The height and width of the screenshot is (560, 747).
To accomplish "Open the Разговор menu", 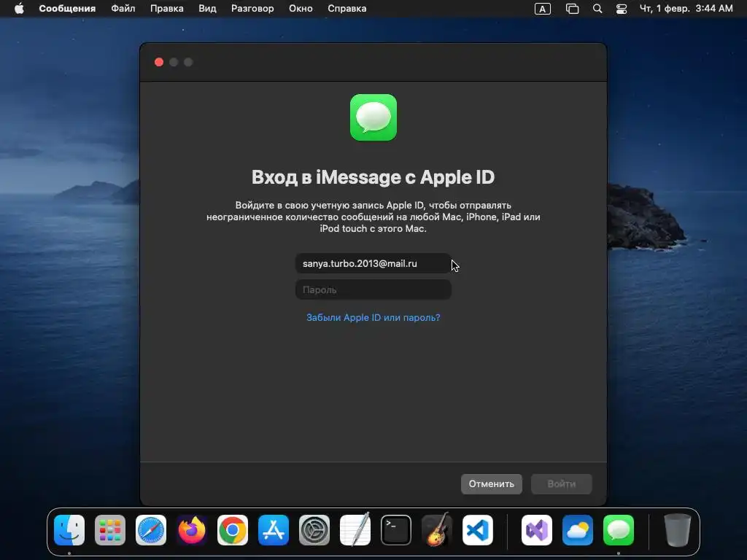I will [252, 9].
